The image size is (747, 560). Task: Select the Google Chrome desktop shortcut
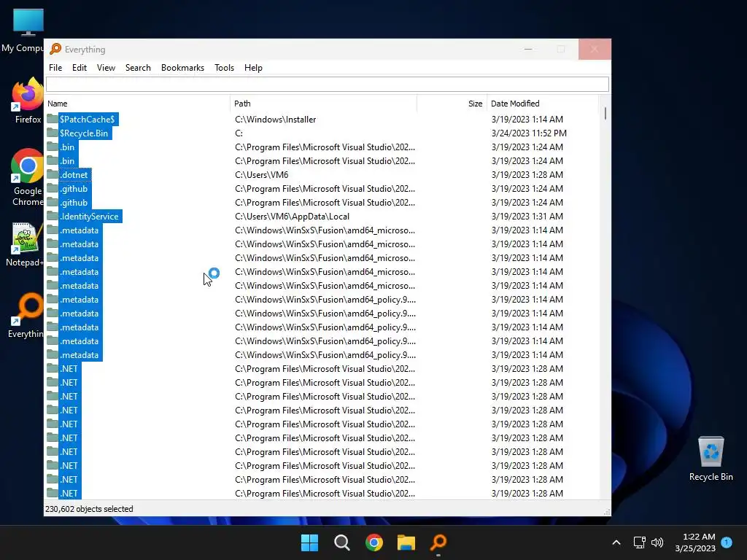[x=27, y=177]
